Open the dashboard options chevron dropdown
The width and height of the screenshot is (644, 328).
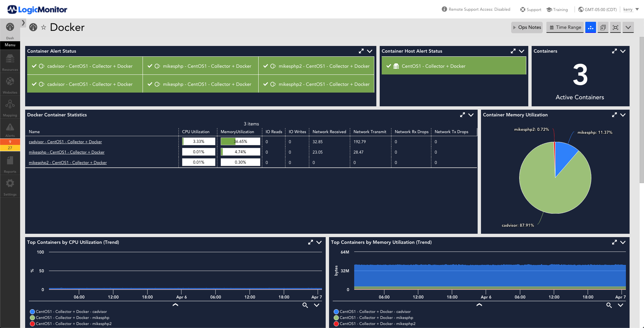(x=628, y=28)
